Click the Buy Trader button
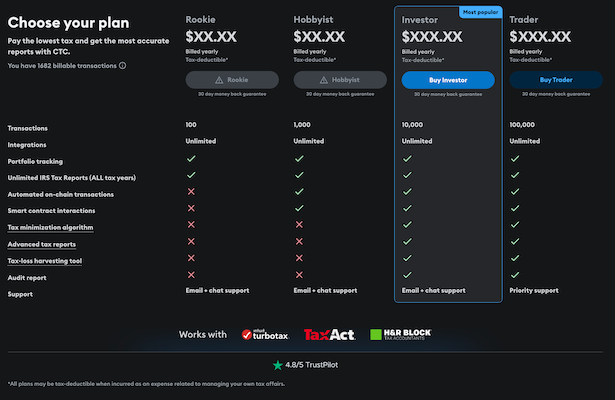Viewport: 615px width, 400px height. point(556,80)
